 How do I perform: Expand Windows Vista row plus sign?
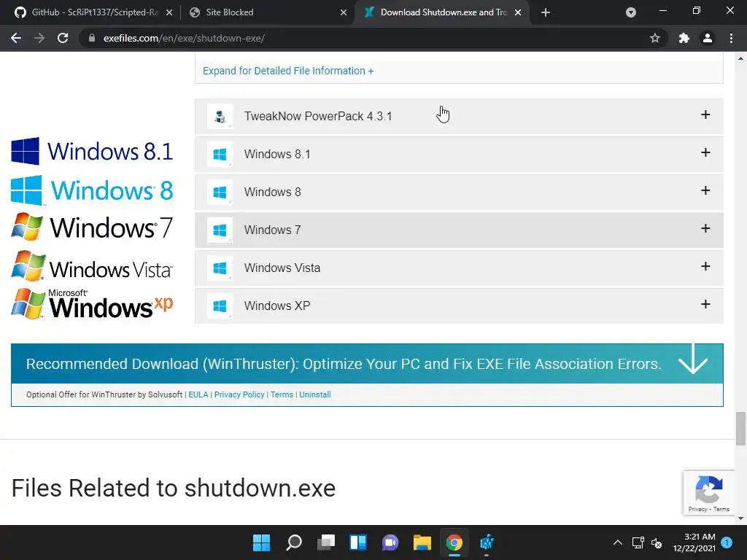click(x=705, y=266)
